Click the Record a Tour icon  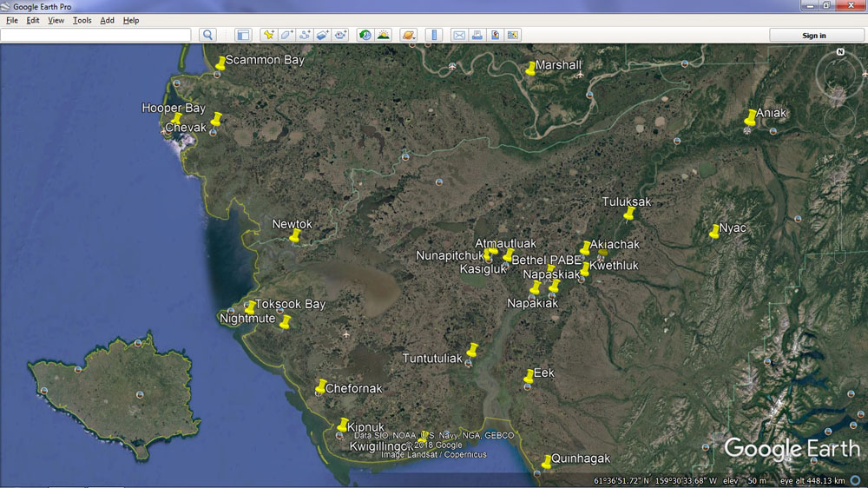click(x=340, y=35)
